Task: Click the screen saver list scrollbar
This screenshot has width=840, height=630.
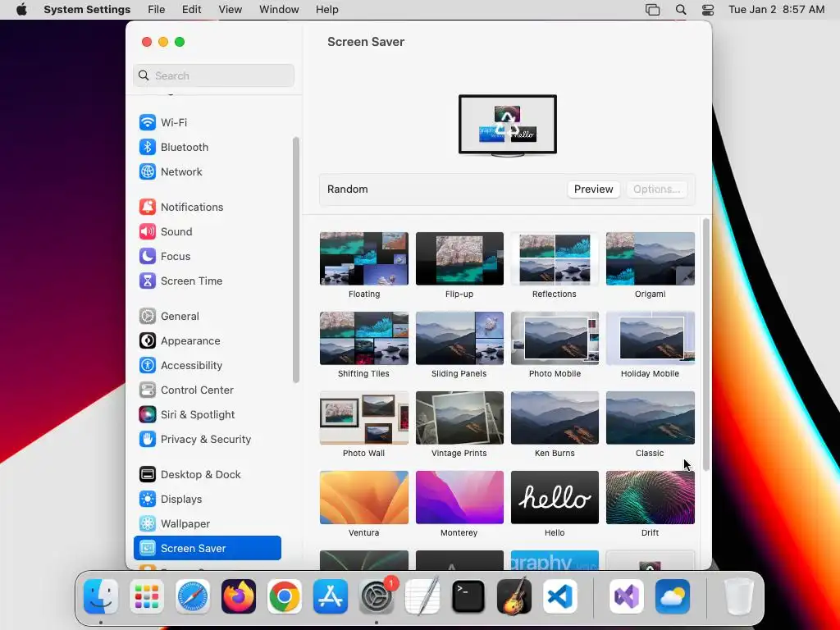Action: (x=706, y=345)
